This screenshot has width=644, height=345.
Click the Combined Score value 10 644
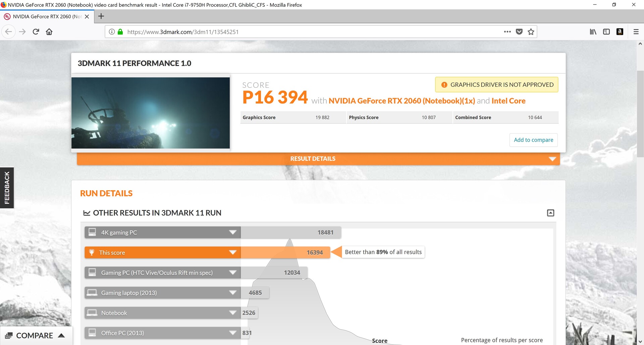pyautogui.click(x=535, y=118)
